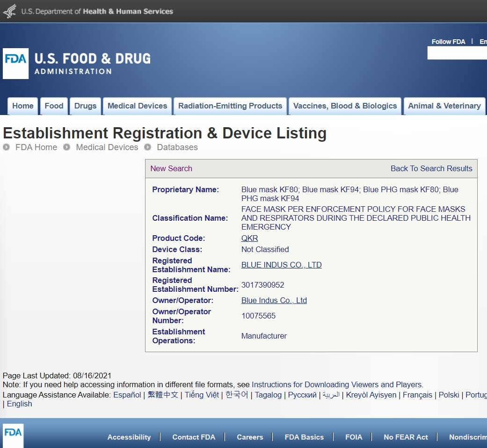Viewport: 487px width, 448px height.
Task: Click breadcrumb arrow icon before FDA Home
Action: [x=6, y=147]
